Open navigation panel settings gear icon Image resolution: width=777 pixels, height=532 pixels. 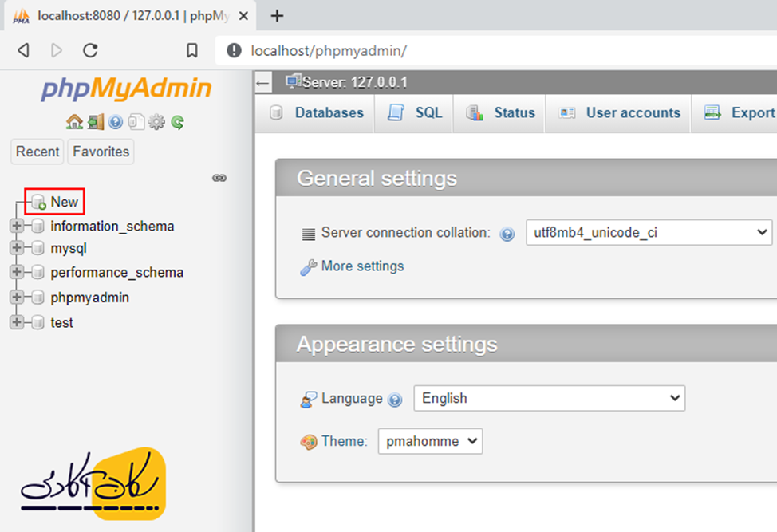coord(156,122)
